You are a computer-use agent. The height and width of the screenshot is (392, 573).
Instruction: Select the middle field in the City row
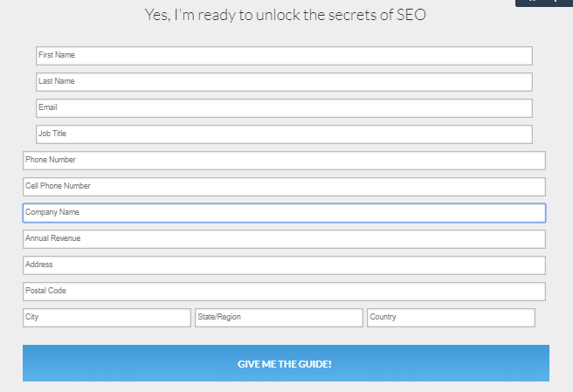click(x=279, y=318)
